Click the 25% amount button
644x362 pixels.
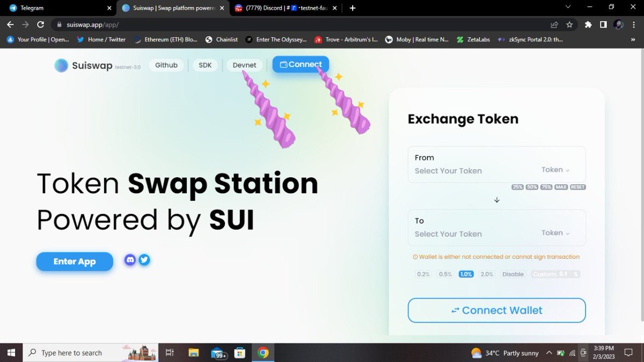coord(517,187)
